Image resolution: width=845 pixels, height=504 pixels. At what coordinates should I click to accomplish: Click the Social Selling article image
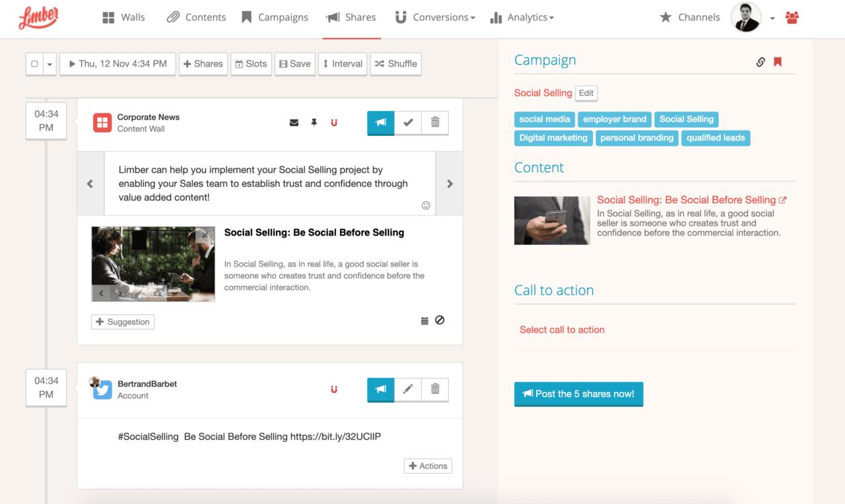pyautogui.click(x=153, y=264)
